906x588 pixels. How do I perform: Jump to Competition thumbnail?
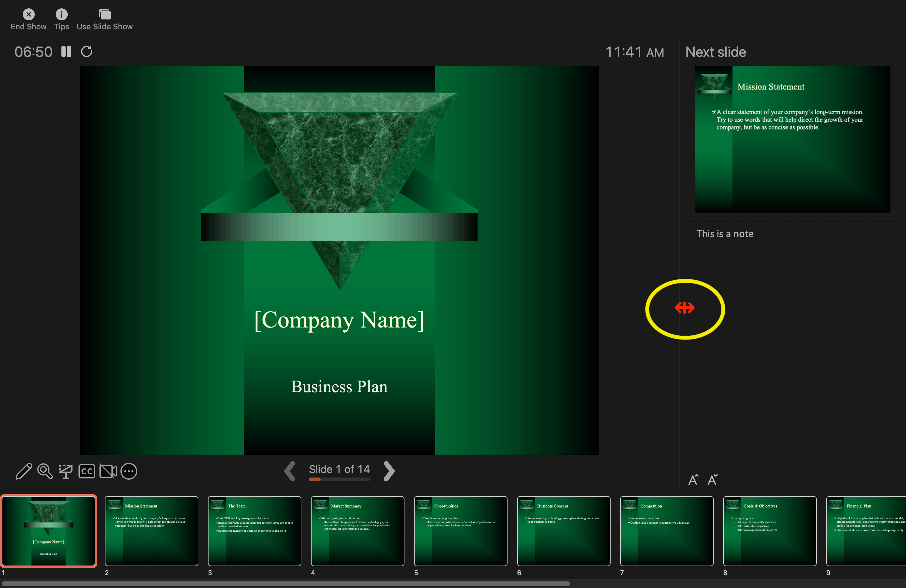point(667,531)
